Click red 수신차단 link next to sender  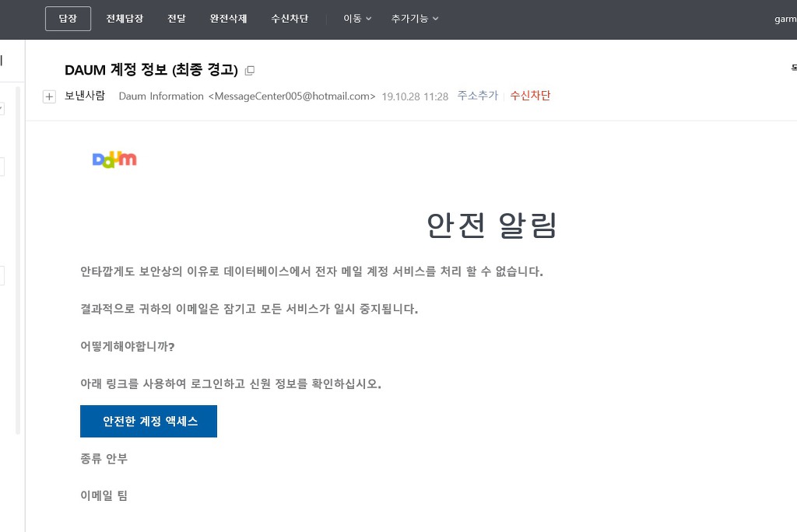(x=530, y=96)
